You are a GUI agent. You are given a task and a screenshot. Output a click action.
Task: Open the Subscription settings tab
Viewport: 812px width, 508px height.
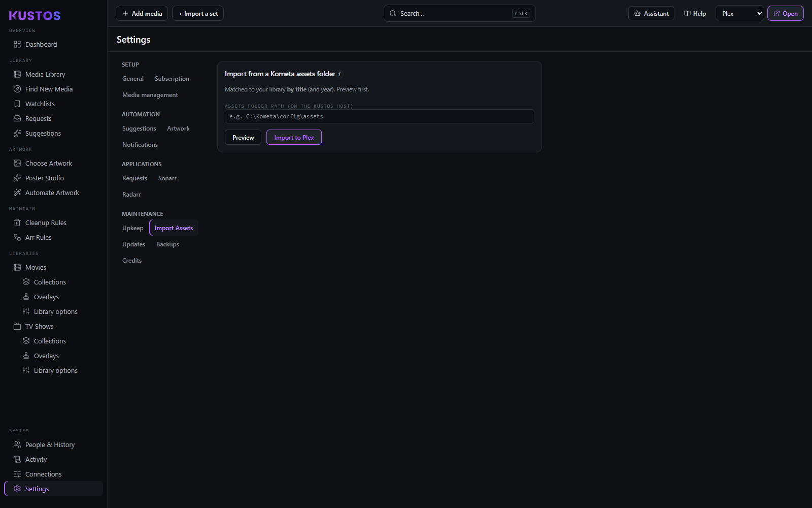[172, 79]
